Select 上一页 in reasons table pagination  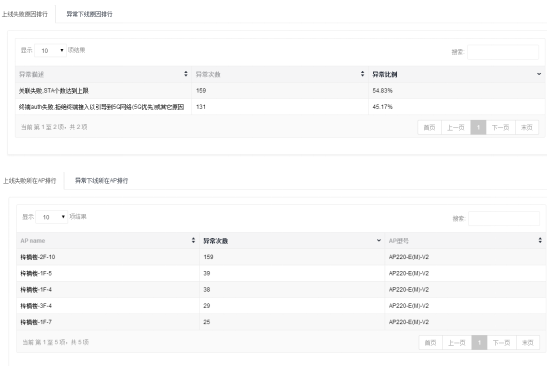(x=456, y=127)
